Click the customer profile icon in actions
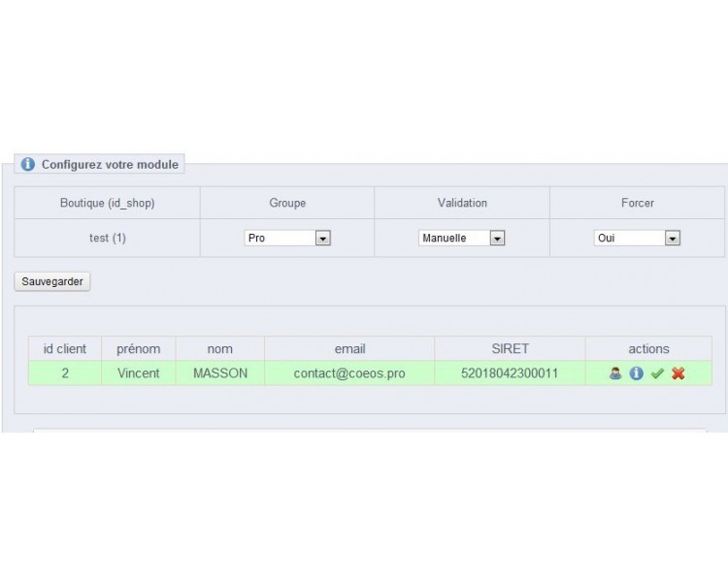The image size is (728, 582). click(615, 373)
